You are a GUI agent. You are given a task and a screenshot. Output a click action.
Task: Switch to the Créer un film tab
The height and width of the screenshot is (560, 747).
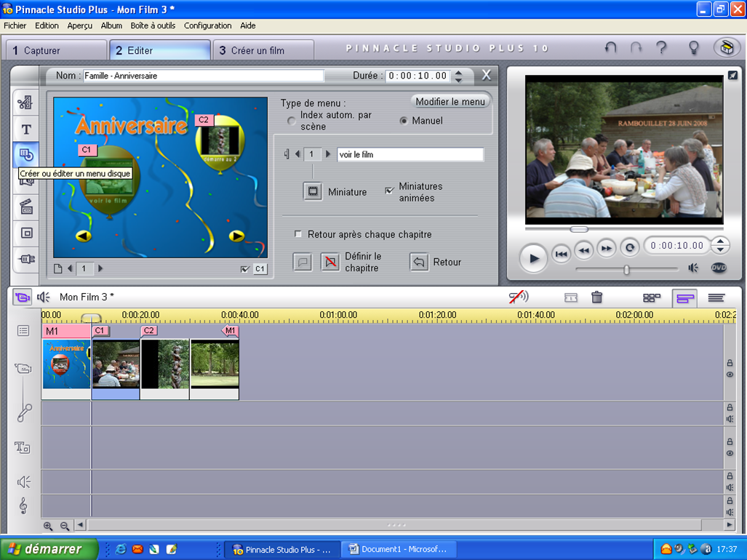tap(257, 51)
